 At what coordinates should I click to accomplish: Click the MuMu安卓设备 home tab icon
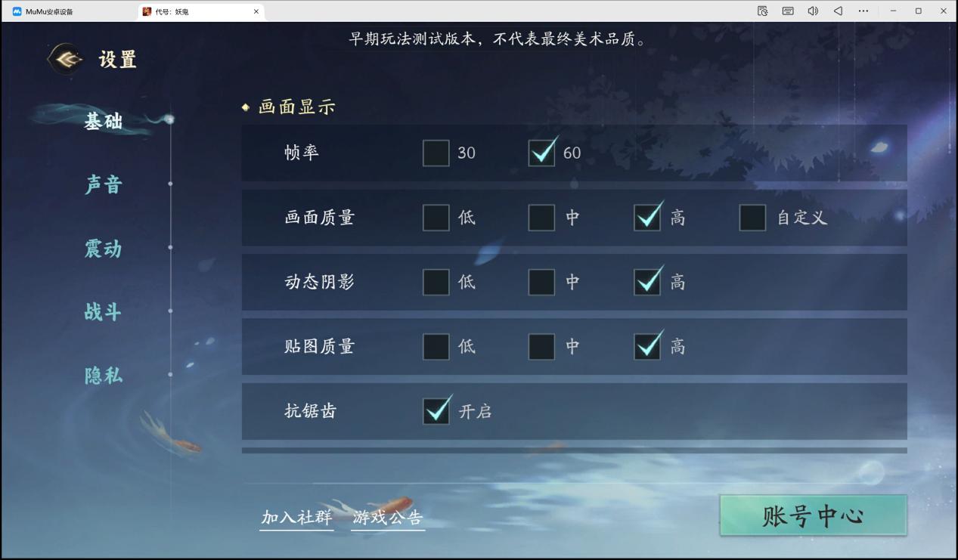(x=17, y=11)
